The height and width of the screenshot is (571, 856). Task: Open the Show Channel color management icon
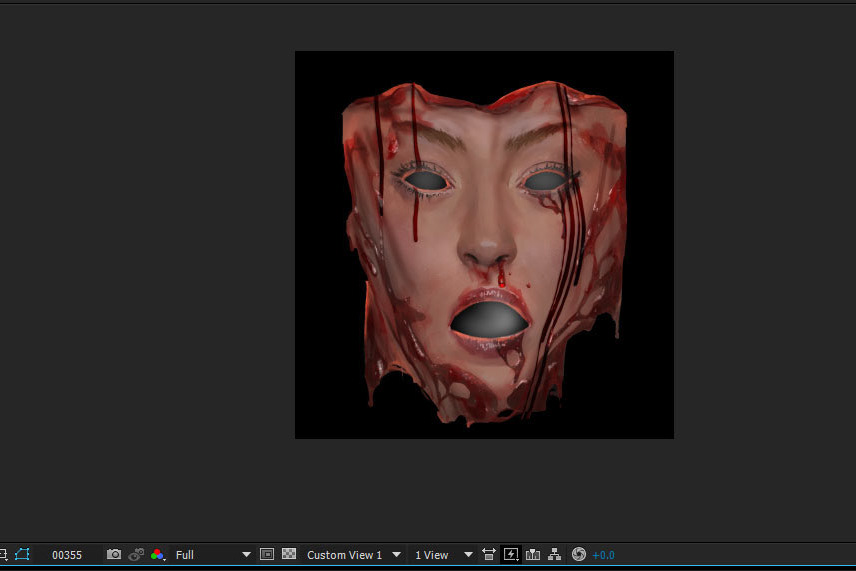pos(157,555)
